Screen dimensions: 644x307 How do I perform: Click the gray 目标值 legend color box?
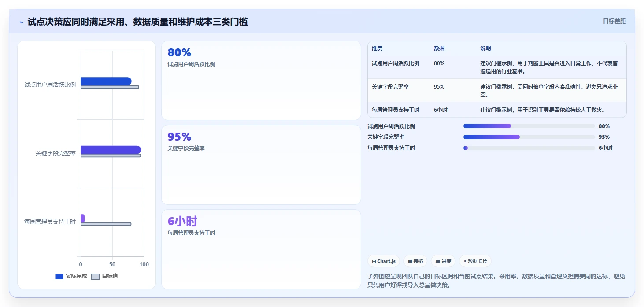coord(95,277)
